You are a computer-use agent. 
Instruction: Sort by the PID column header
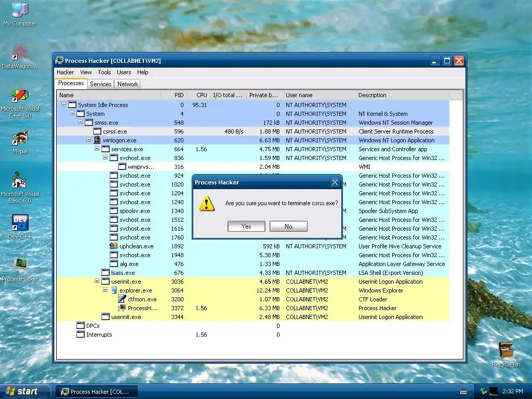[174, 95]
